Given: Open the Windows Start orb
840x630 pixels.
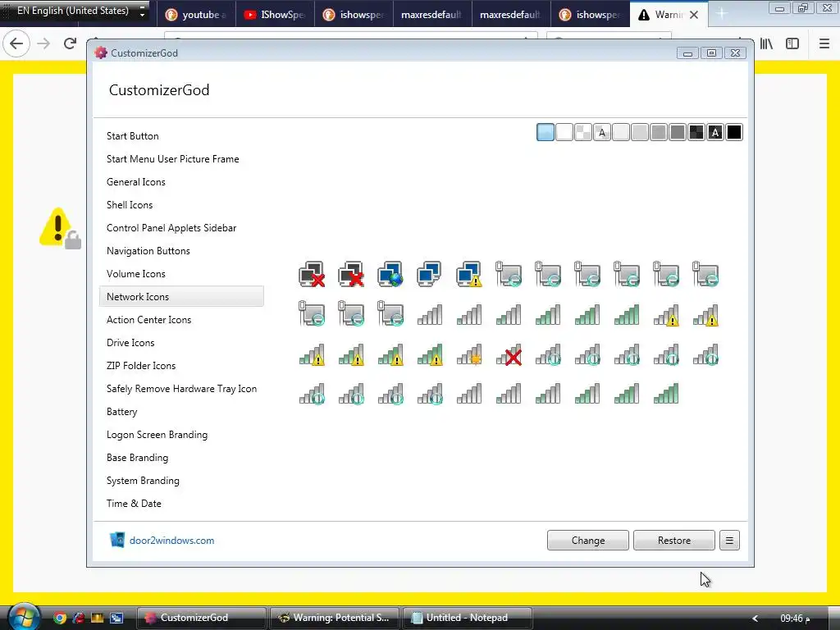Looking at the screenshot, I should pos(24,617).
